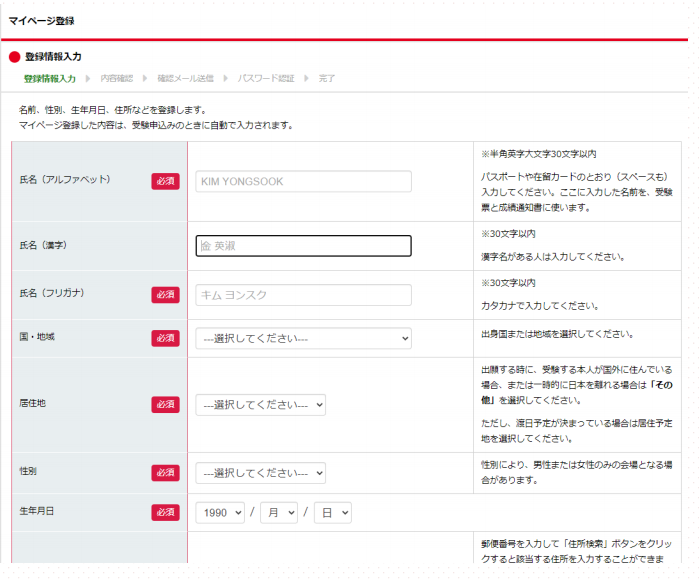Open the 国・地域 selection dropdown
The width and height of the screenshot is (699, 579).
coord(303,338)
